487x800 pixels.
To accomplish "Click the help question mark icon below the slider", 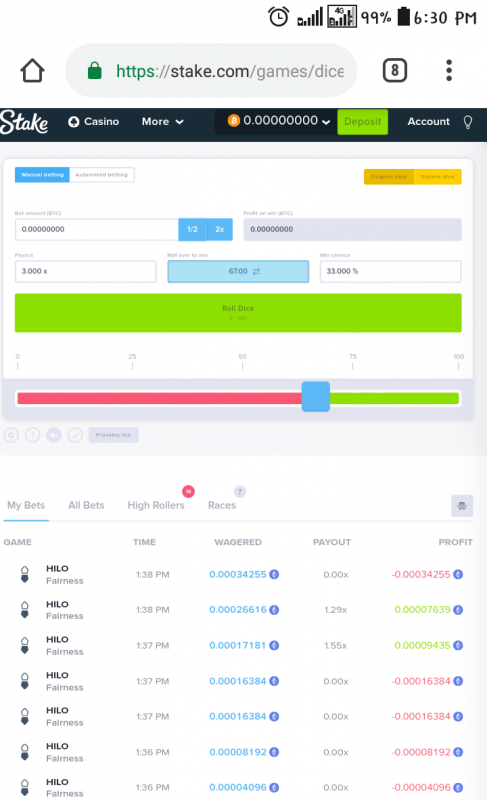I will point(33,435).
